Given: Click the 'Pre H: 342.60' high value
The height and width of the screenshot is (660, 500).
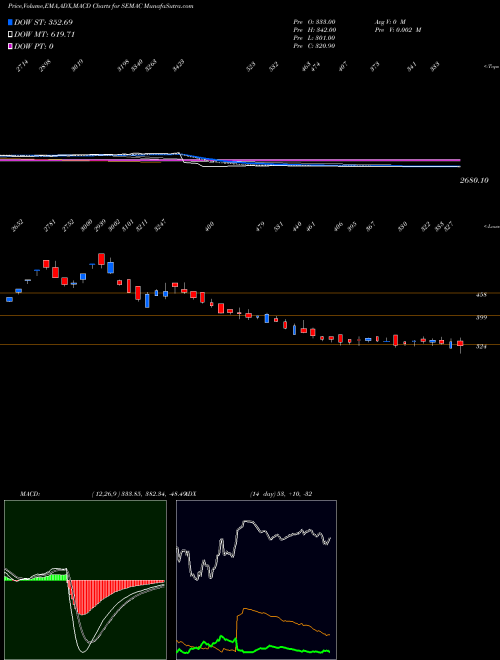Looking at the screenshot, I should coord(314,30).
